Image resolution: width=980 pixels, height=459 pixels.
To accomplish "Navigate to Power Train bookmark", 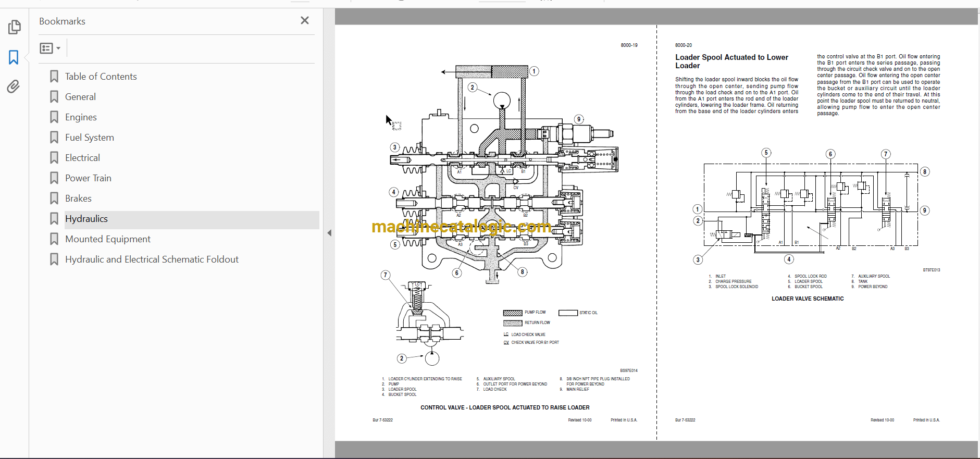I will click(x=88, y=178).
